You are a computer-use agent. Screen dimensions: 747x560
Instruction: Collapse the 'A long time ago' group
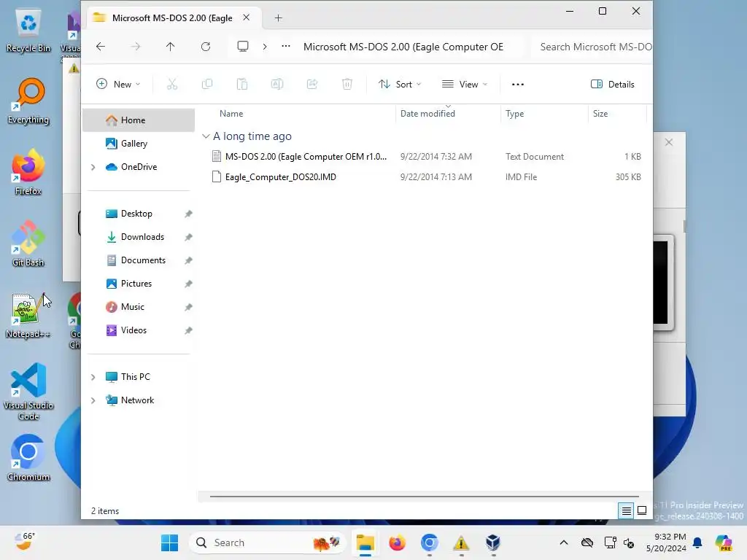coord(206,136)
